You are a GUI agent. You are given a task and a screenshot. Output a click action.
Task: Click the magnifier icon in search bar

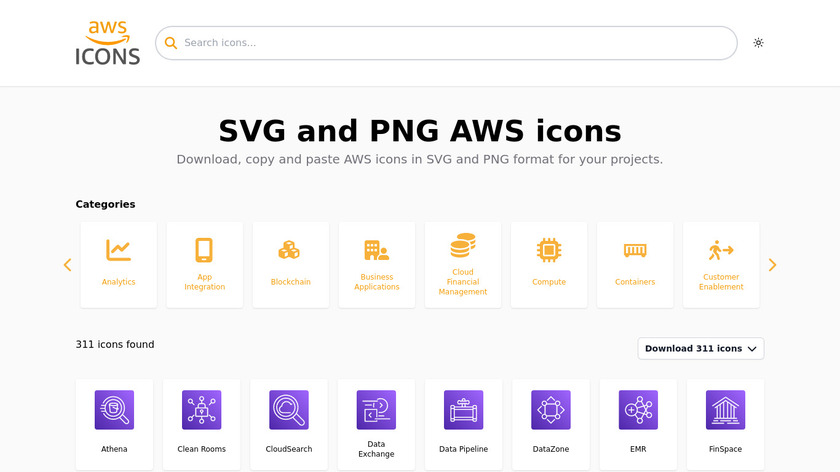coord(171,43)
